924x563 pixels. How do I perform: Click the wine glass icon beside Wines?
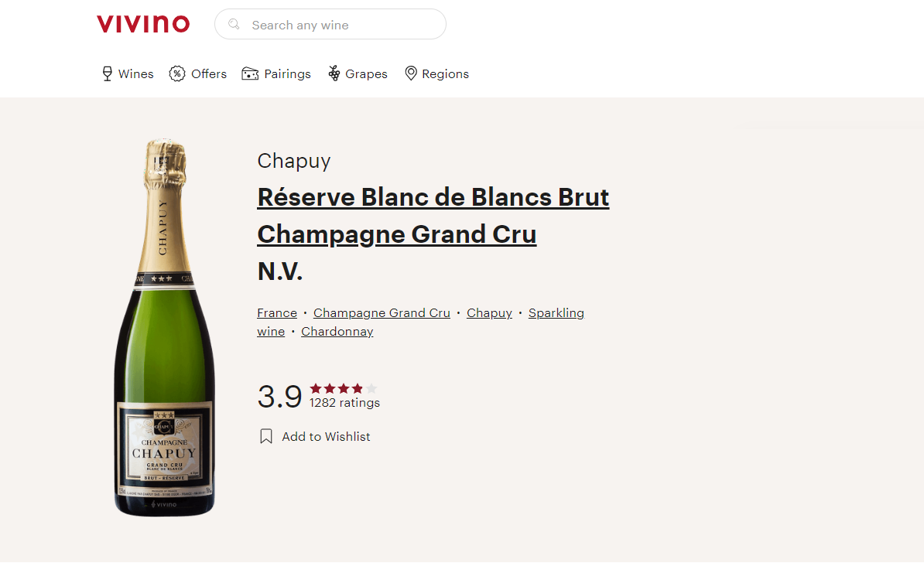click(108, 73)
